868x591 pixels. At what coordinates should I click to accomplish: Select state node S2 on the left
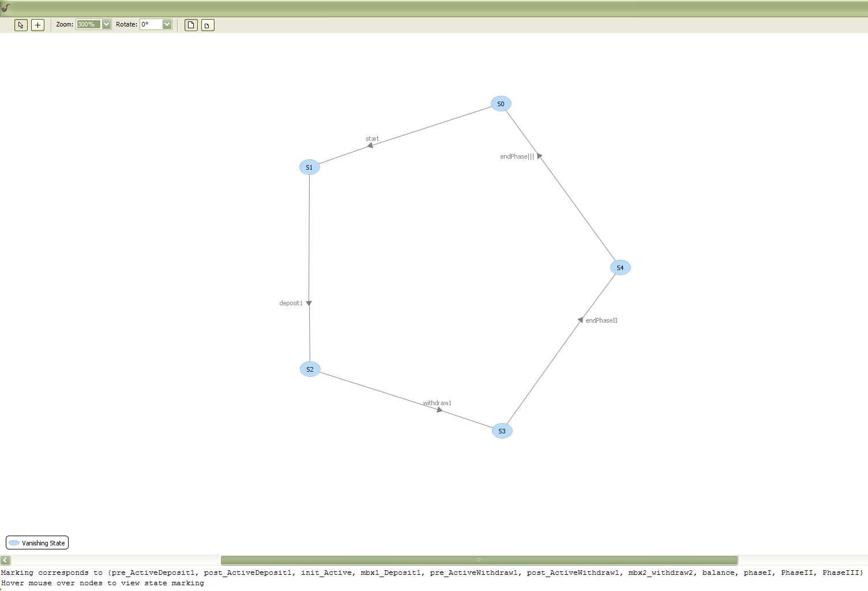pyautogui.click(x=310, y=369)
